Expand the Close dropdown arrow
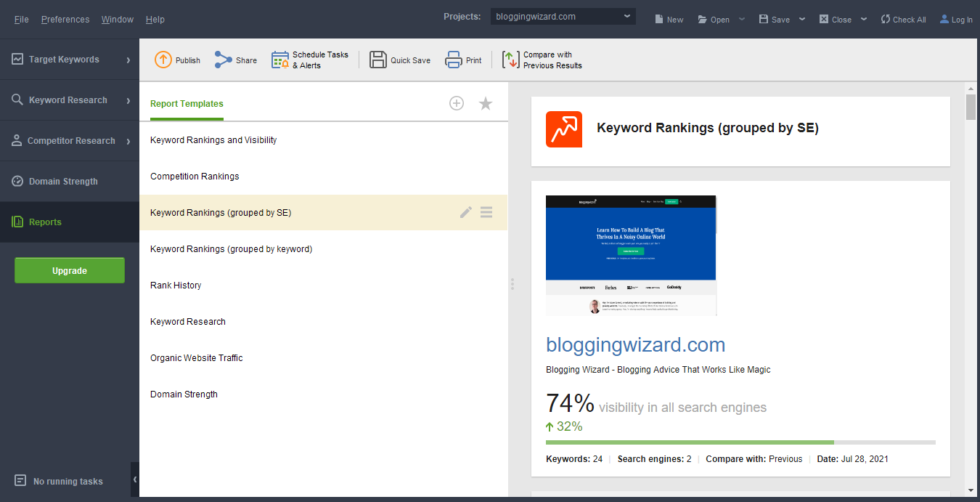980x502 pixels. coord(864,19)
